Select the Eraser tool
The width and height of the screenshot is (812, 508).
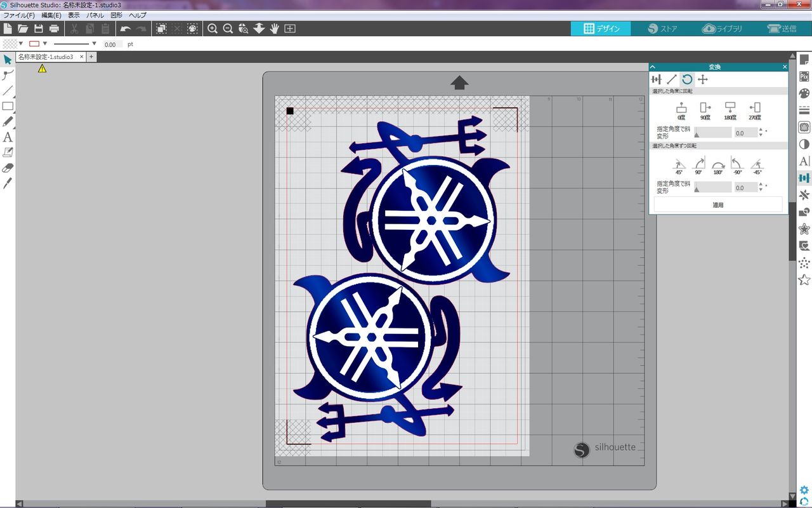[8, 168]
